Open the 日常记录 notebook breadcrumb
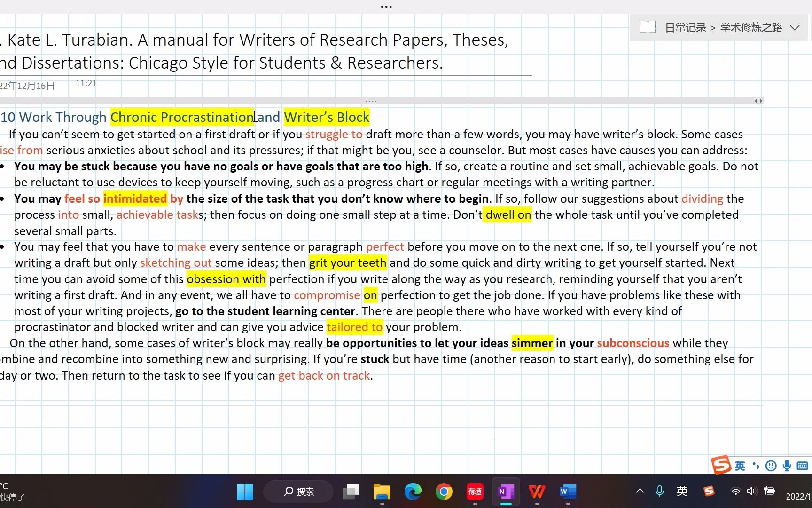The width and height of the screenshot is (812, 508). [686, 28]
